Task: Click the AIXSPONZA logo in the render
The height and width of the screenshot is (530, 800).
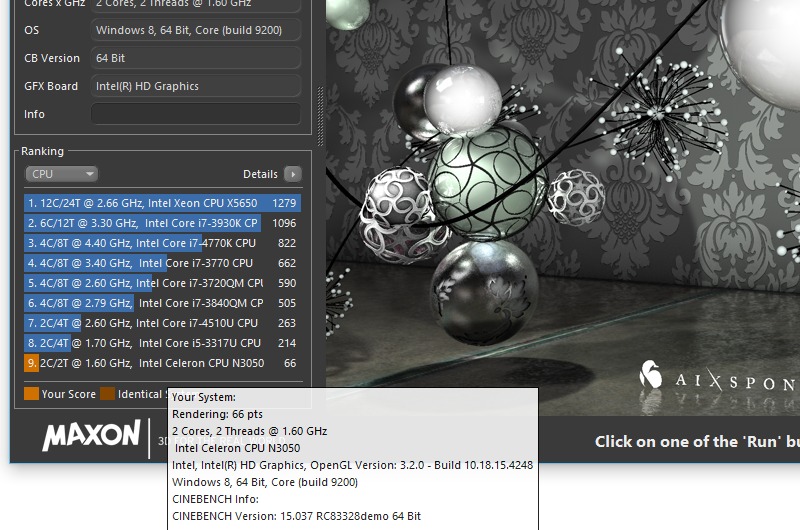Action: 718,378
